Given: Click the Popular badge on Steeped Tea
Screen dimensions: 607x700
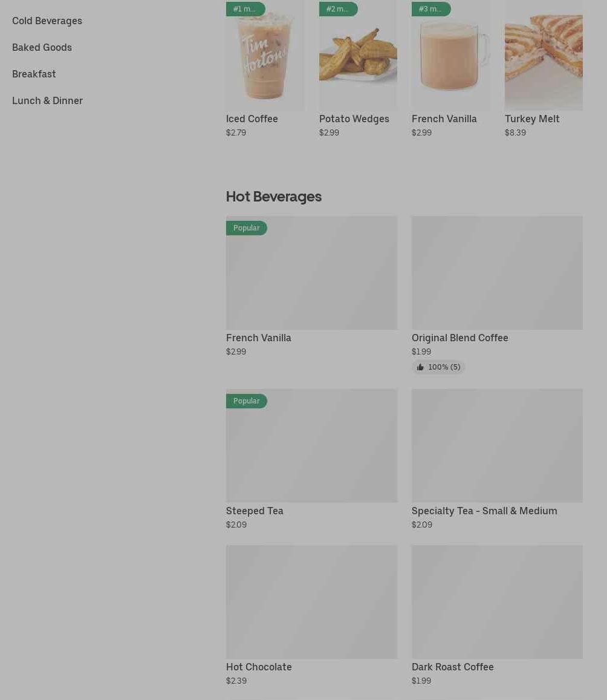Looking at the screenshot, I should 246,401.
